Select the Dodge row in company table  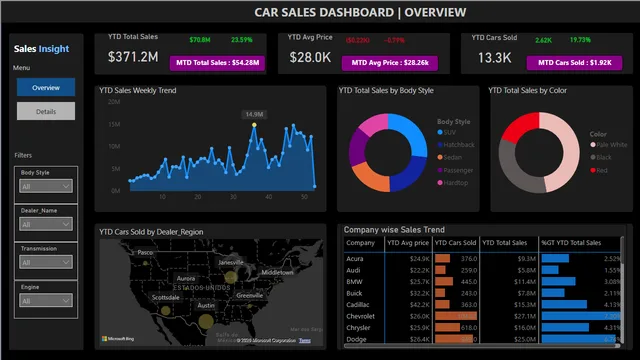[x=482, y=339]
